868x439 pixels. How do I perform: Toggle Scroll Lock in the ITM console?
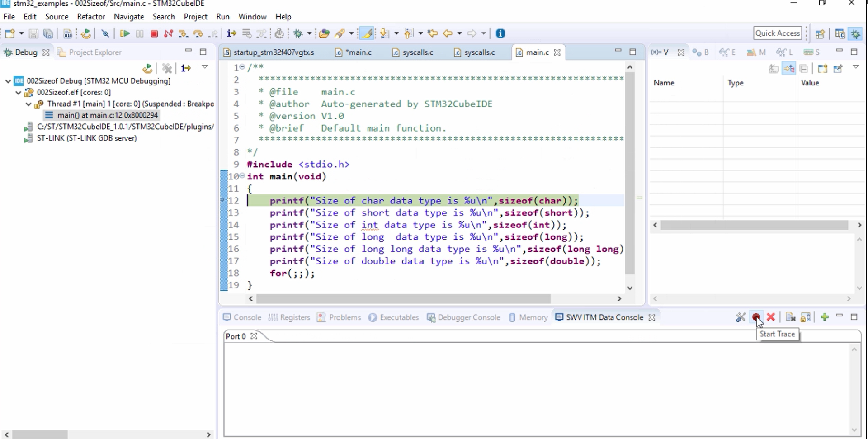click(806, 317)
